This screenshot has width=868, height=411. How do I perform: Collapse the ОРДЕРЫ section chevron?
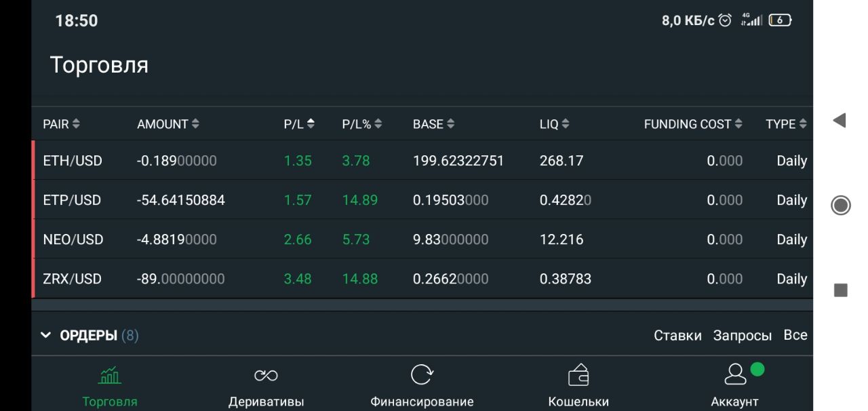45,335
